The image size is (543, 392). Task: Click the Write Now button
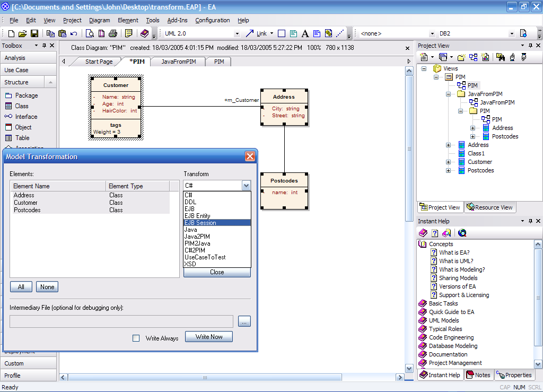click(x=209, y=337)
